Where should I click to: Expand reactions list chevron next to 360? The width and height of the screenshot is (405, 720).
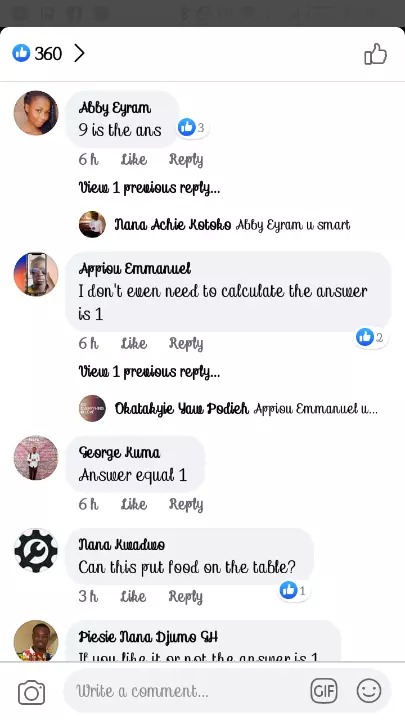click(79, 54)
